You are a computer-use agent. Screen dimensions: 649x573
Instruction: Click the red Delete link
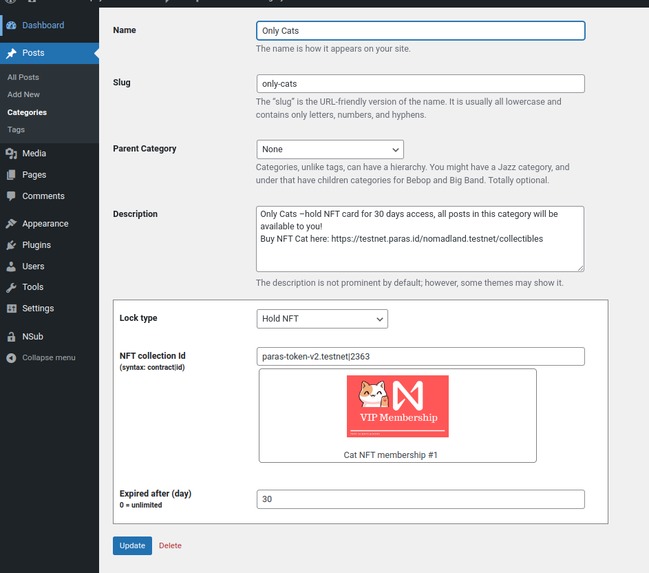[x=170, y=546]
